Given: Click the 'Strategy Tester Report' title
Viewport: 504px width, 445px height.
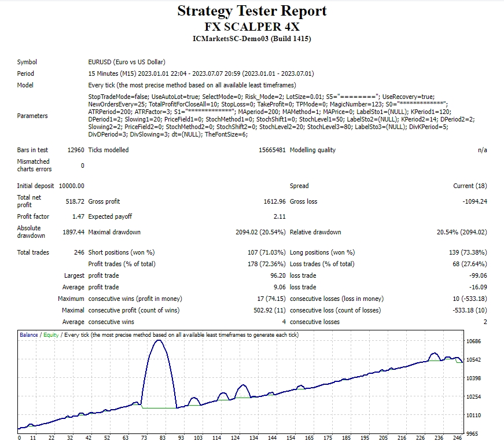Looking at the screenshot, I should click(252, 11).
